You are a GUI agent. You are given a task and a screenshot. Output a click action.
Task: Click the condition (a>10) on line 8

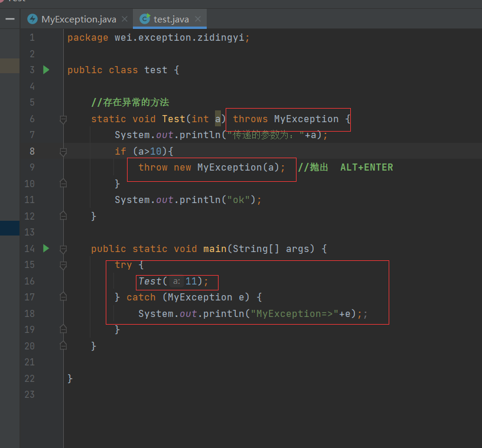point(150,151)
